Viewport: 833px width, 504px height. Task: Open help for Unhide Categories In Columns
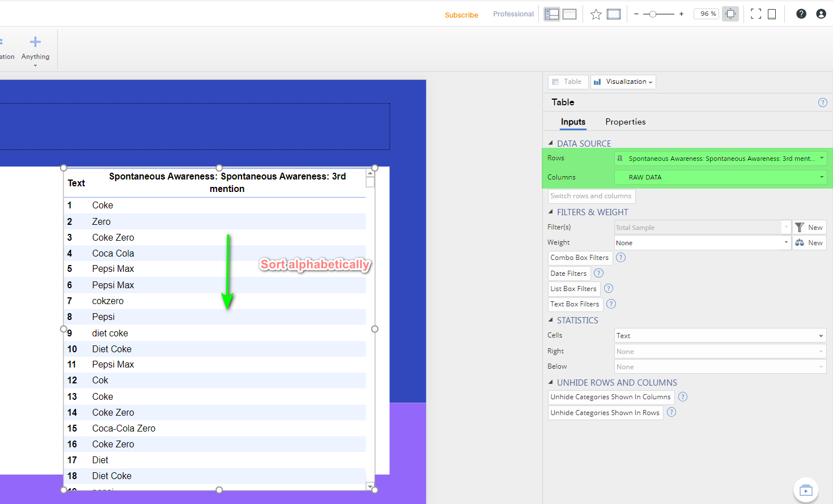tap(683, 397)
